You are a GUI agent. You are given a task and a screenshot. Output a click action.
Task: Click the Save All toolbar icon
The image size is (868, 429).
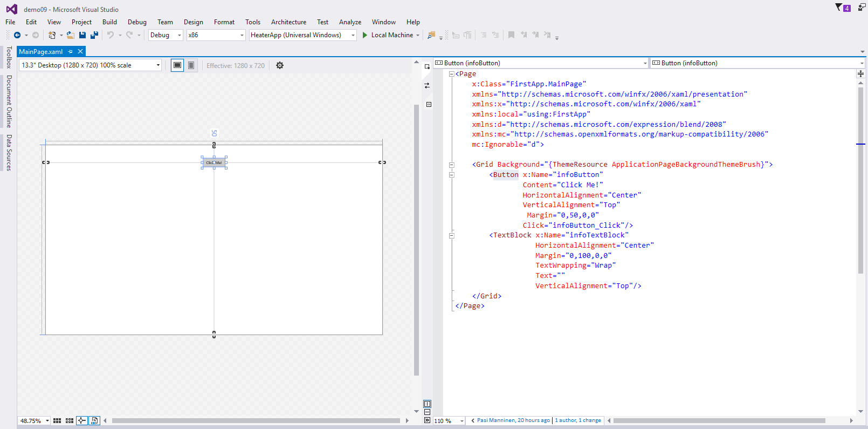[94, 35]
